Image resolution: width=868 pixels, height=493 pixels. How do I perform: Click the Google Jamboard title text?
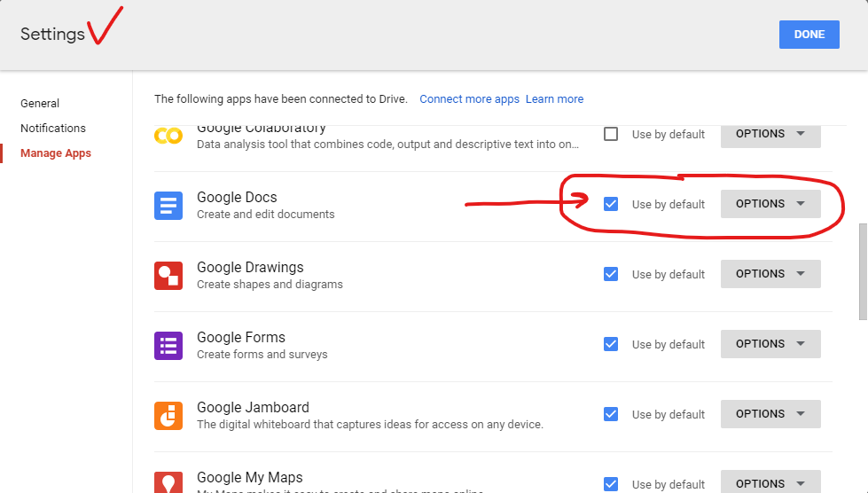point(253,408)
